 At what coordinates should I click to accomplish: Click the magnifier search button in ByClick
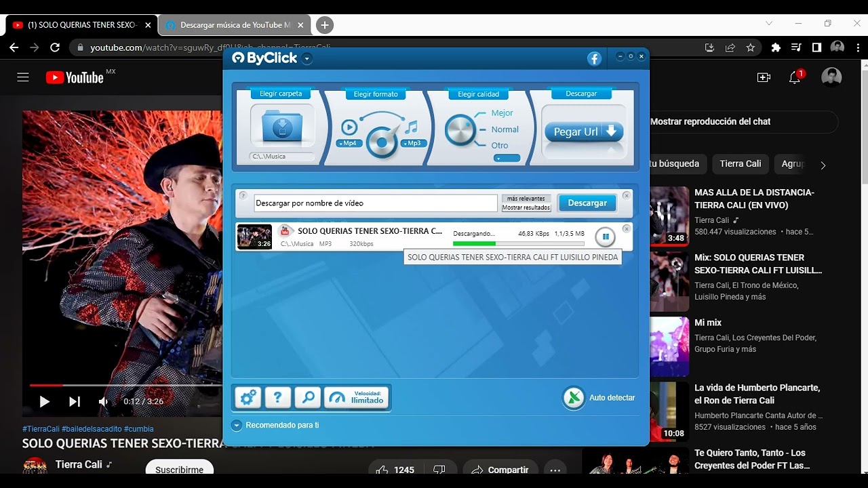coord(308,398)
